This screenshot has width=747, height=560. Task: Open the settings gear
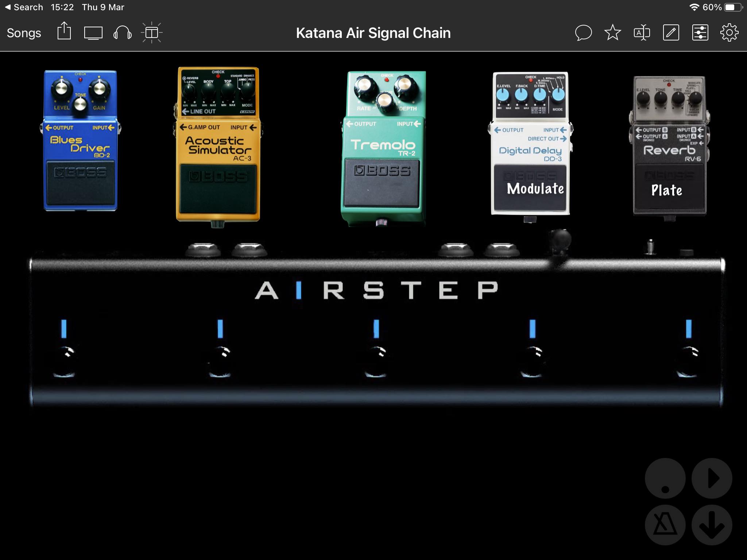tap(729, 33)
